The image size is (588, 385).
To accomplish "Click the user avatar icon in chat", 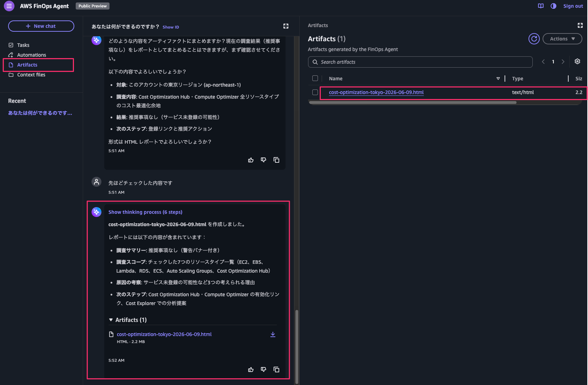I will (x=96, y=182).
